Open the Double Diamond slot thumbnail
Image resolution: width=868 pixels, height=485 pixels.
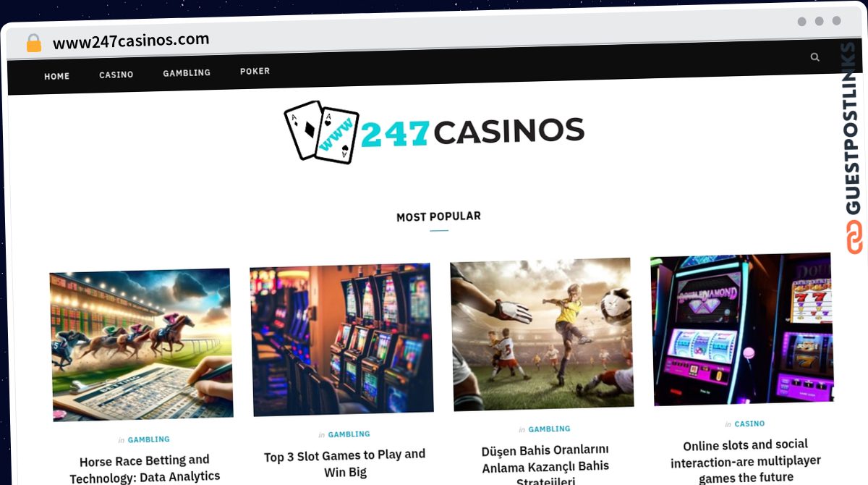point(741,329)
